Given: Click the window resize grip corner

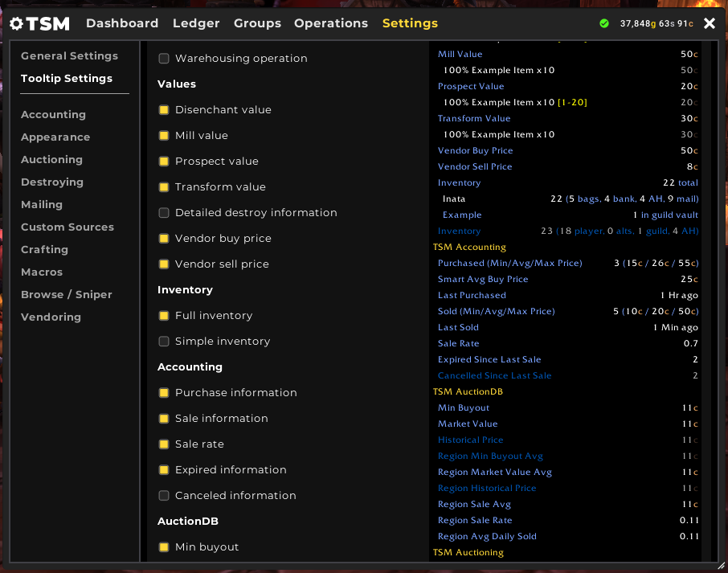Looking at the screenshot, I should click(x=721, y=566).
